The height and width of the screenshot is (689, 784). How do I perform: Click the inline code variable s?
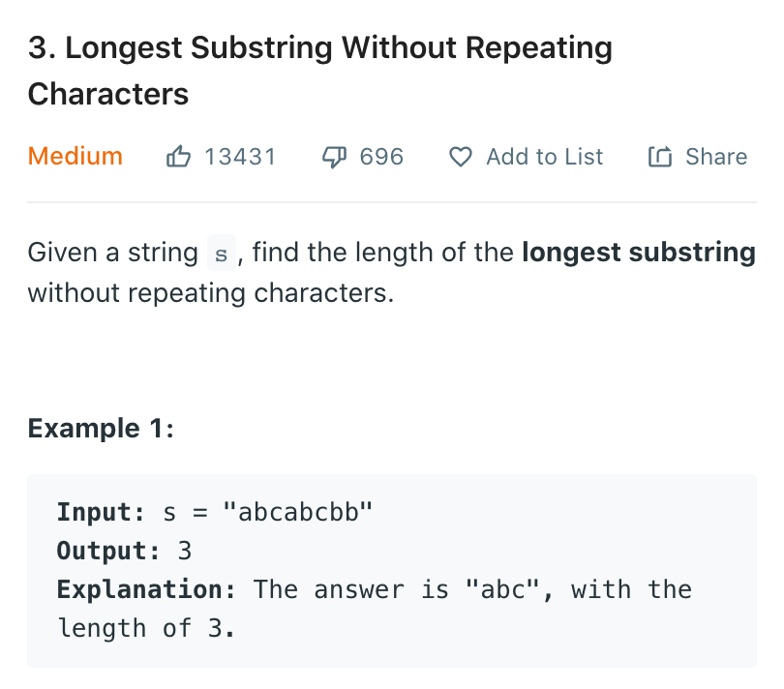[222, 255]
